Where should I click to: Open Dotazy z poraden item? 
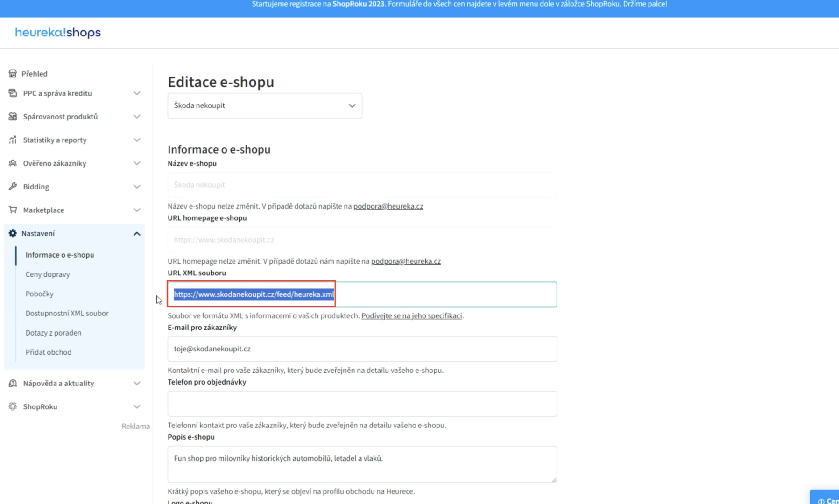(x=53, y=333)
